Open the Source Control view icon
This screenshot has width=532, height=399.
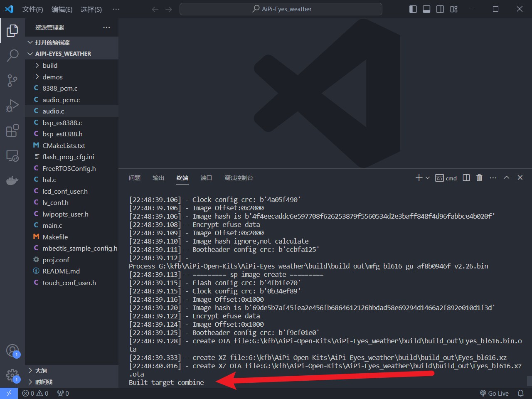coord(12,80)
